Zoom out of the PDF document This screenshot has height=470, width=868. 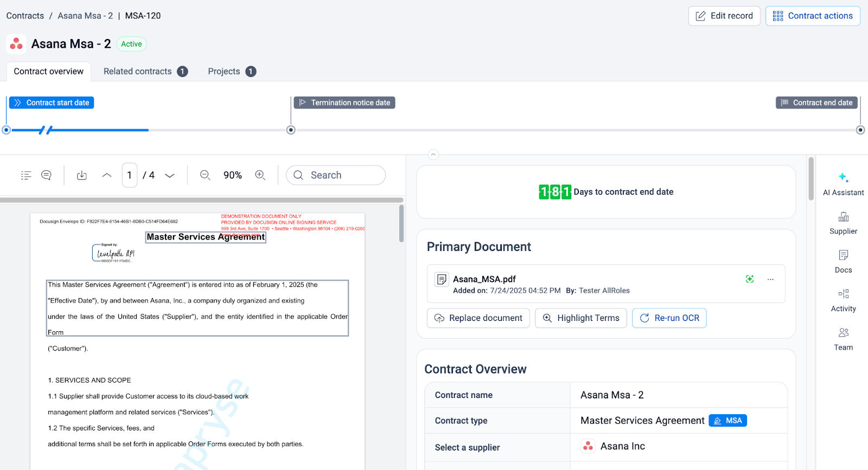click(205, 175)
